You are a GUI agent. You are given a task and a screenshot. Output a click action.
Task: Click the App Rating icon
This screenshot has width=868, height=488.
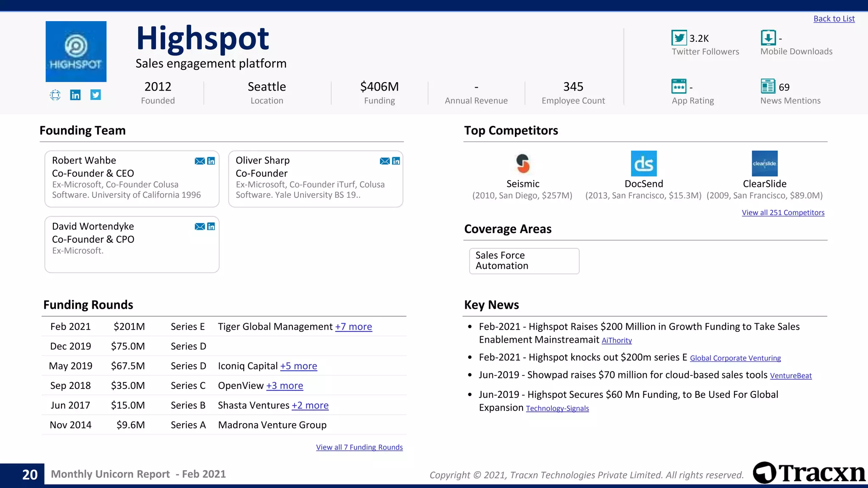click(x=679, y=86)
